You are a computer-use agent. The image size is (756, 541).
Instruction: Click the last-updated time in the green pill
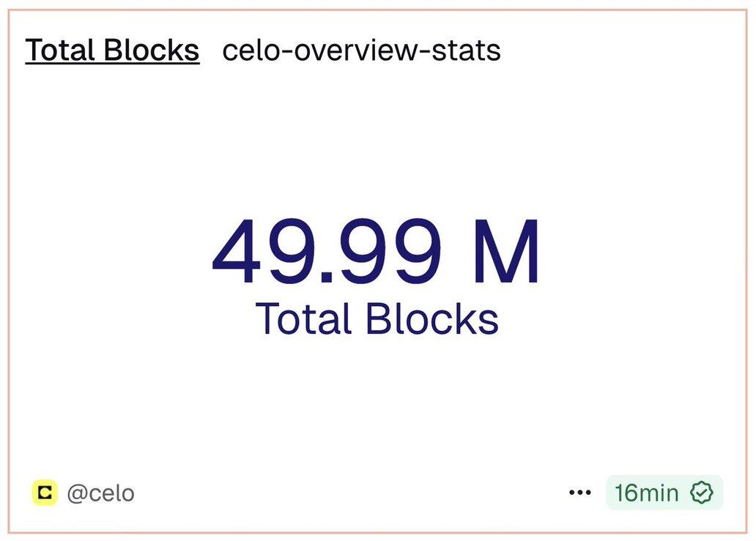[647, 493]
